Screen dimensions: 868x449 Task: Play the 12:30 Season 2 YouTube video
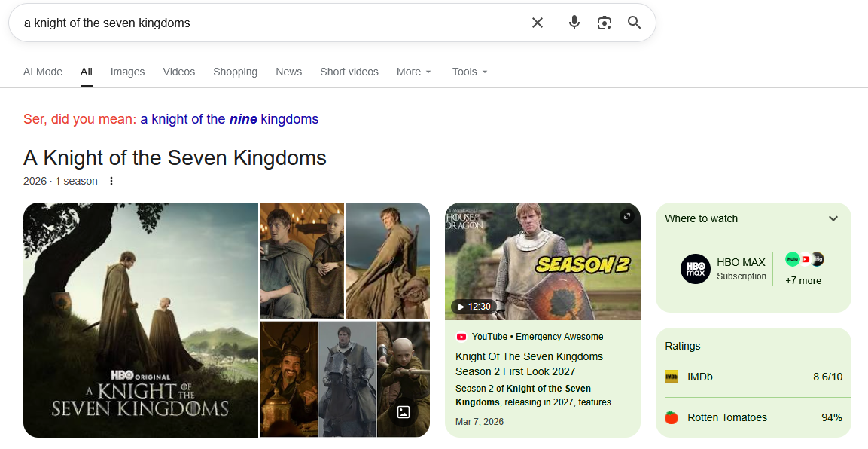click(x=543, y=261)
